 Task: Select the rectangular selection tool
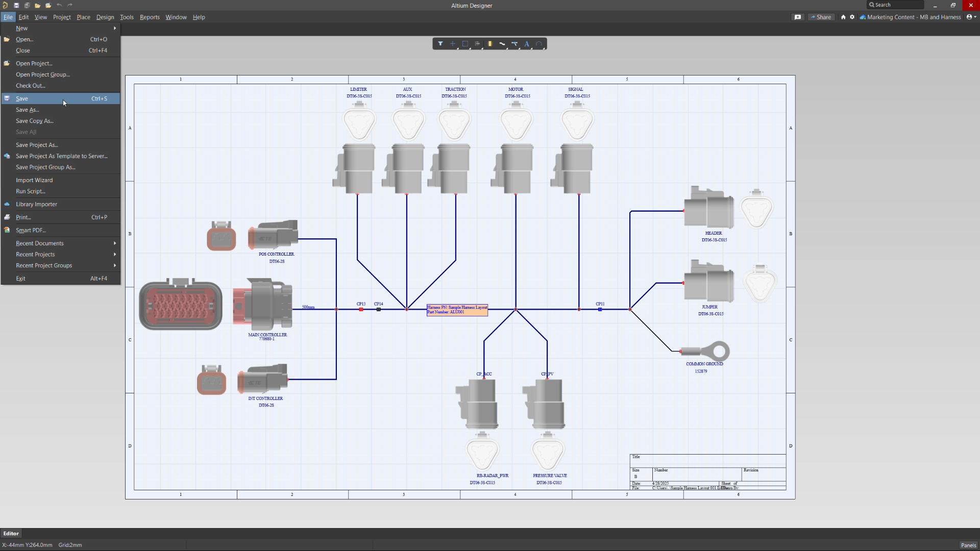tap(465, 44)
